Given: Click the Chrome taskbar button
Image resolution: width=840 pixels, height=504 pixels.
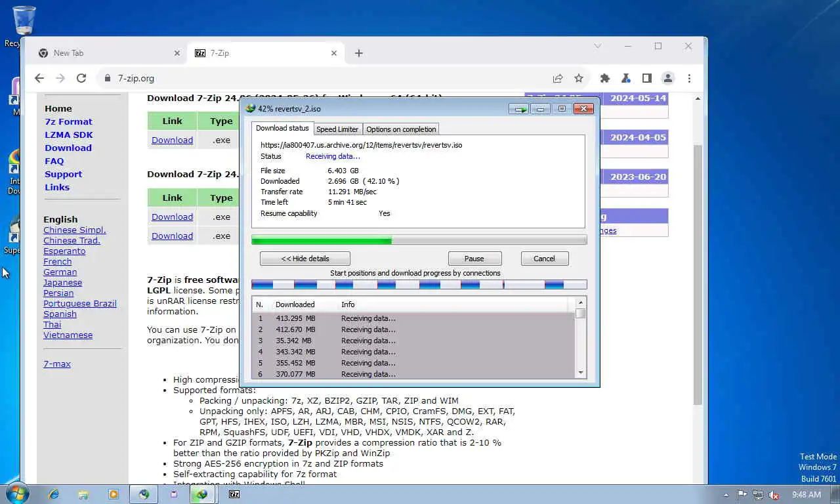Looking at the screenshot, I should (144, 494).
